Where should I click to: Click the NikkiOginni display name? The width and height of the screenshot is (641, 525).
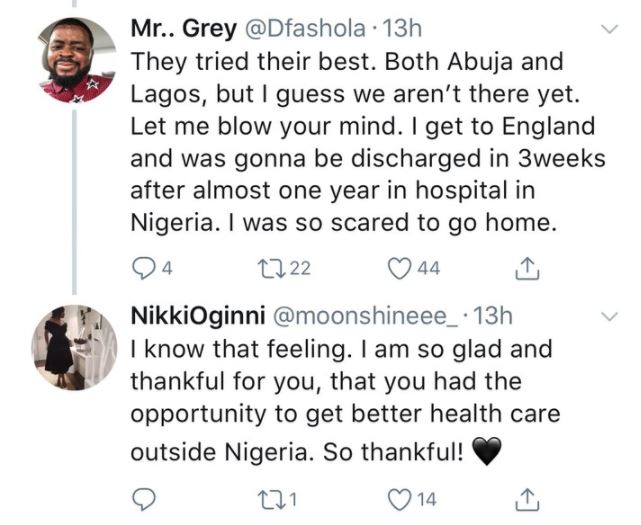tap(191, 316)
